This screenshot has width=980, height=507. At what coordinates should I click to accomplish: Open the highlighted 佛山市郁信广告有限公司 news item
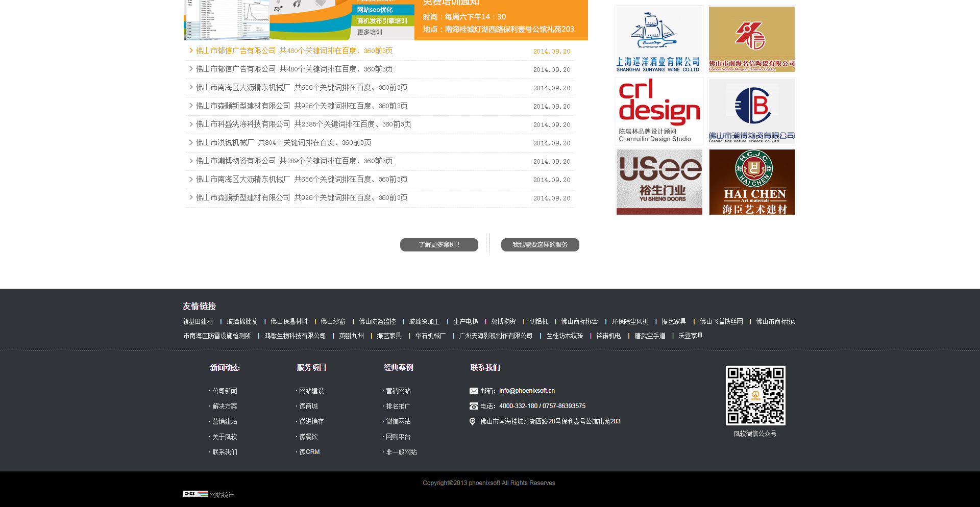click(294, 51)
